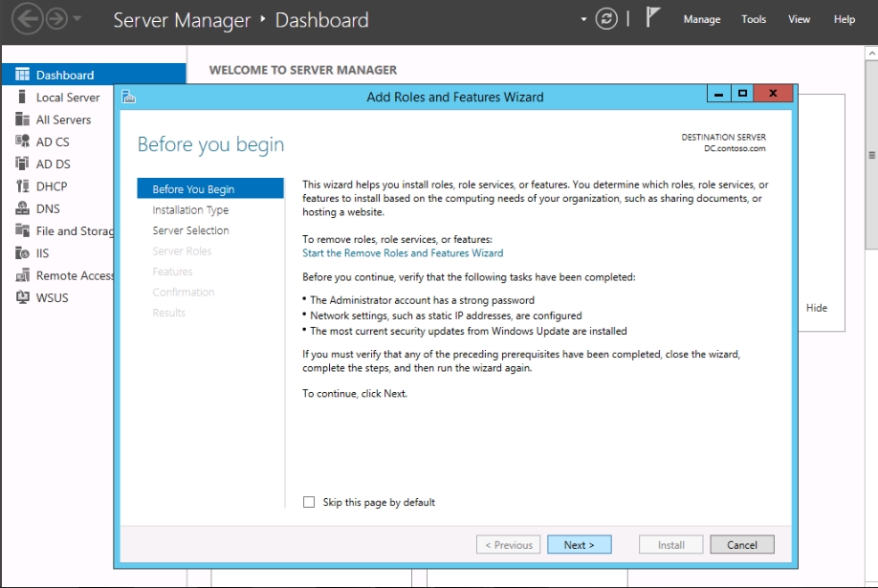Click the DNS role icon
The image size is (878, 588).
pyautogui.click(x=22, y=208)
